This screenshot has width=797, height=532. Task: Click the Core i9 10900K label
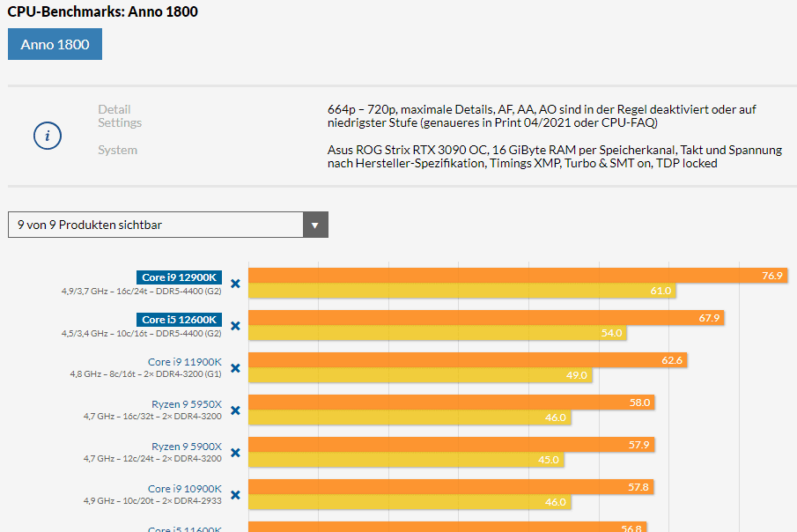[184, 489]
